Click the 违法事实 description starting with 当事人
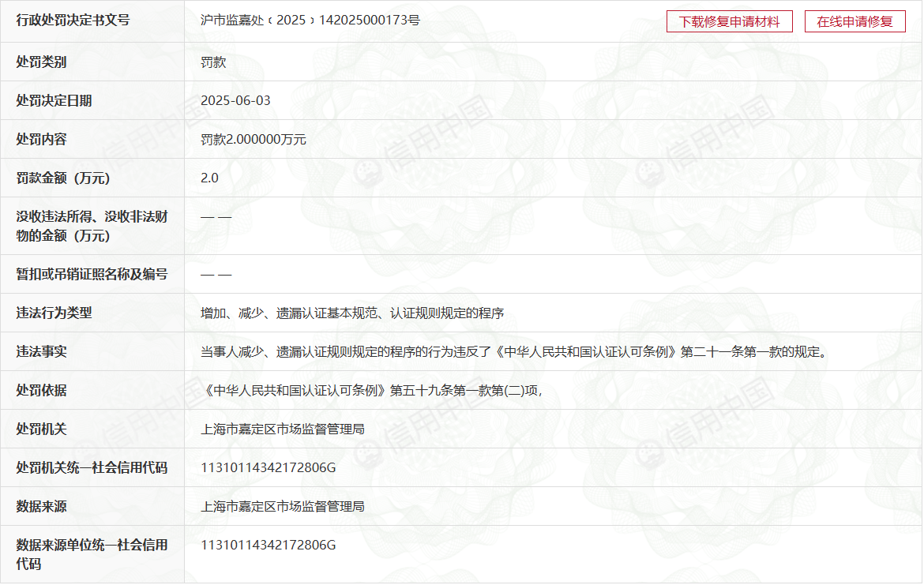The image size is (924, 585). pos(515,351)
